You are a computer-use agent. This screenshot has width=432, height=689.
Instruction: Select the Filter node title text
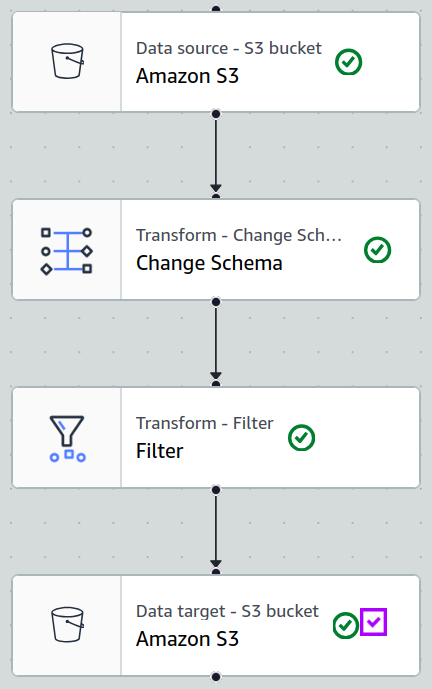tap(160, 451)
